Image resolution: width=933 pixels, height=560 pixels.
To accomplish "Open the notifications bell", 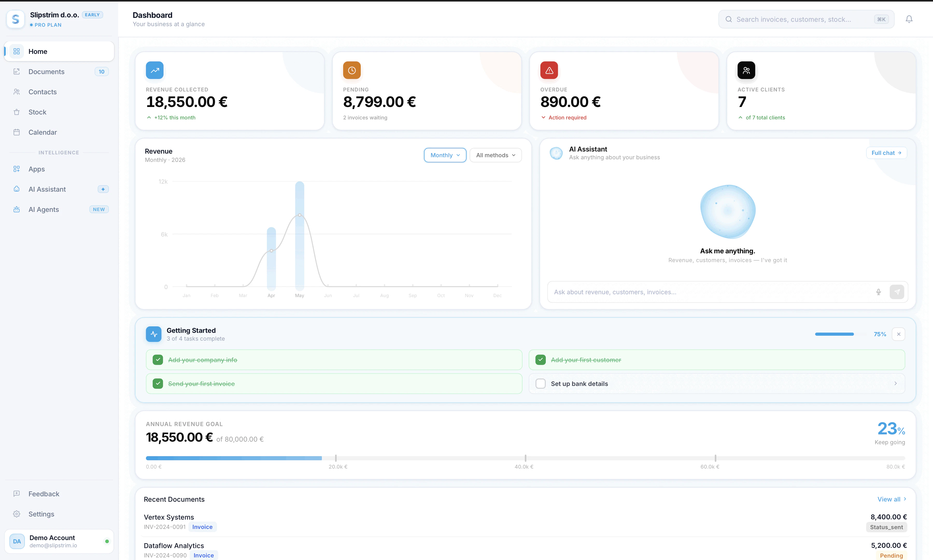I will 909,19.
